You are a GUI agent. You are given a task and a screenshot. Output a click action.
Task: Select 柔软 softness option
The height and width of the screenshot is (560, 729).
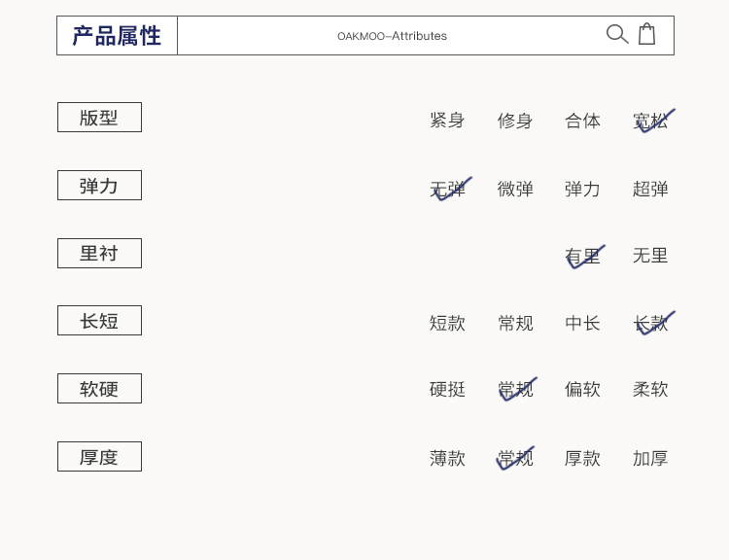pos(650,389)
